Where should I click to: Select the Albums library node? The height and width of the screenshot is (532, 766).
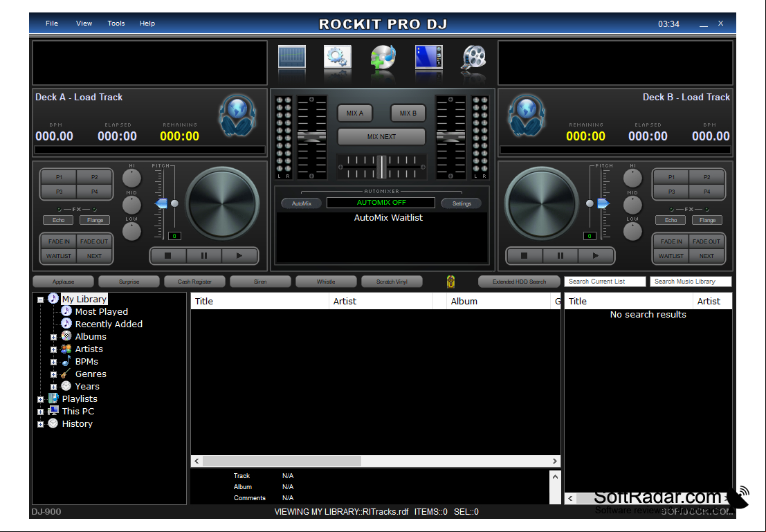(x=91, y=337)
